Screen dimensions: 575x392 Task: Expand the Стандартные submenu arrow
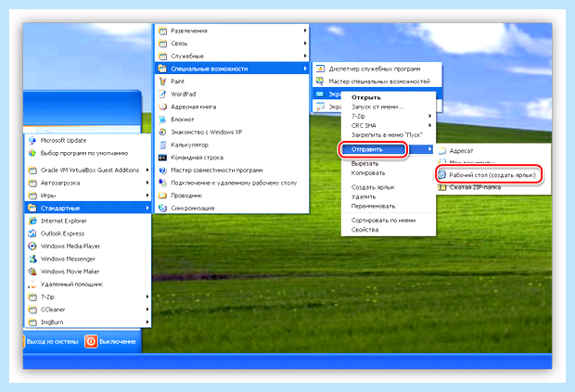pyautogui.click(x=147, y=208)
